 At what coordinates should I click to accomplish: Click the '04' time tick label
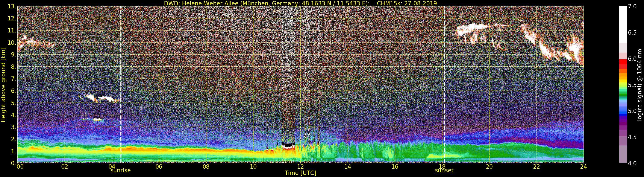point(112,166)
